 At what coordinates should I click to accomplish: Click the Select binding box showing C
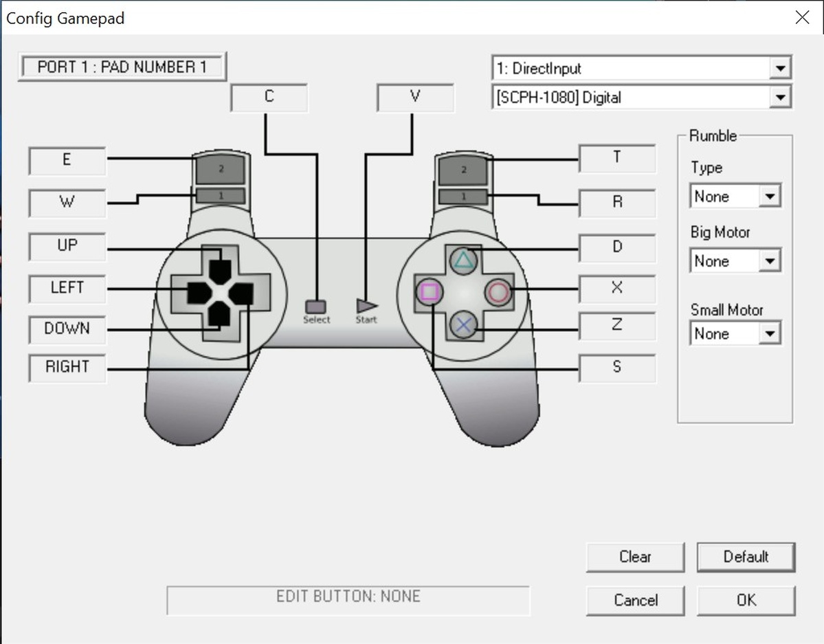coord(269,97)
